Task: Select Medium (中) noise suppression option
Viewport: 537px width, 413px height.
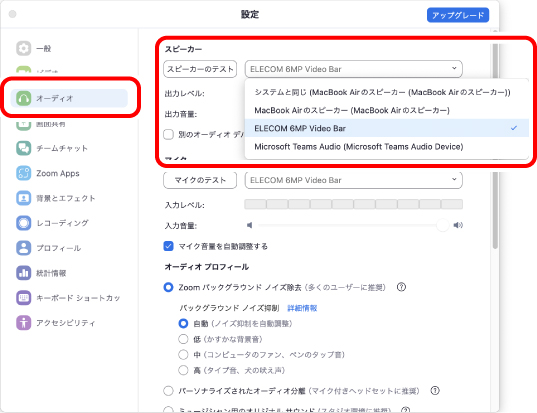Action: tap(183, 354)
